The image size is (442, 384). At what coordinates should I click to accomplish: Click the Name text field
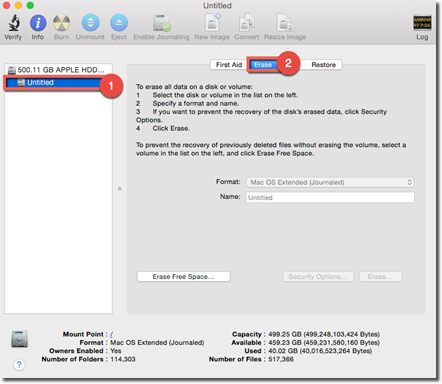tap(330, 197)
